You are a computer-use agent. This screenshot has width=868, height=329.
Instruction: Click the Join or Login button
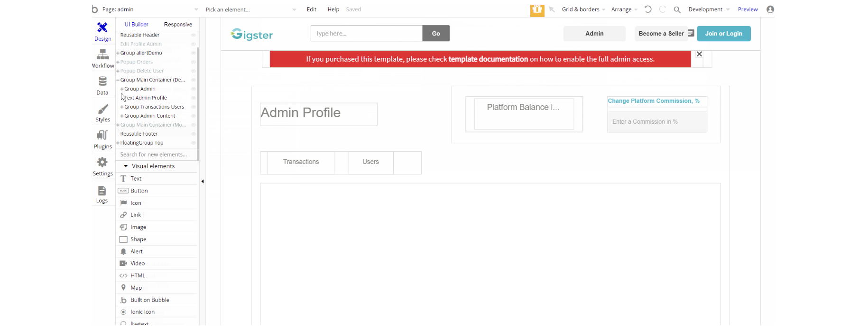(x=724, y=34)
